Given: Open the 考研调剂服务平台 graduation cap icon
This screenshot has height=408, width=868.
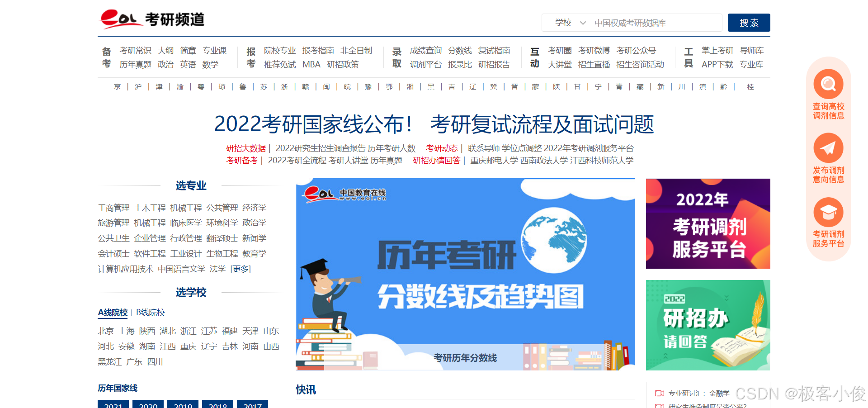Looking at the screenshot, I should 828,212.
